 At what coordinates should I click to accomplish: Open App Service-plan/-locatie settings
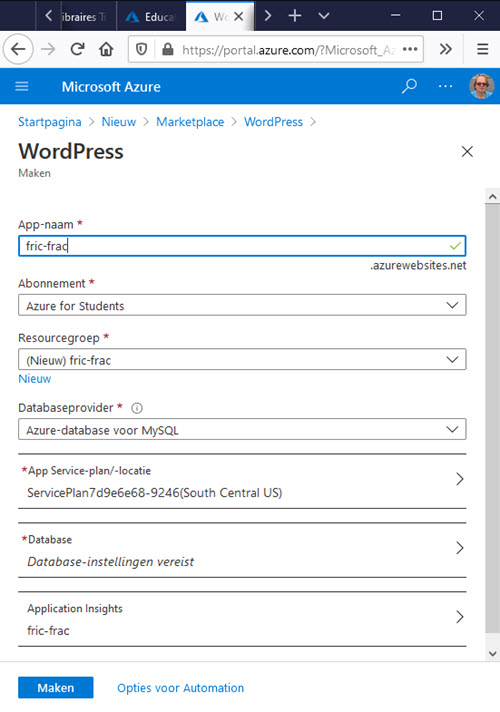click(x=242, y=481)
